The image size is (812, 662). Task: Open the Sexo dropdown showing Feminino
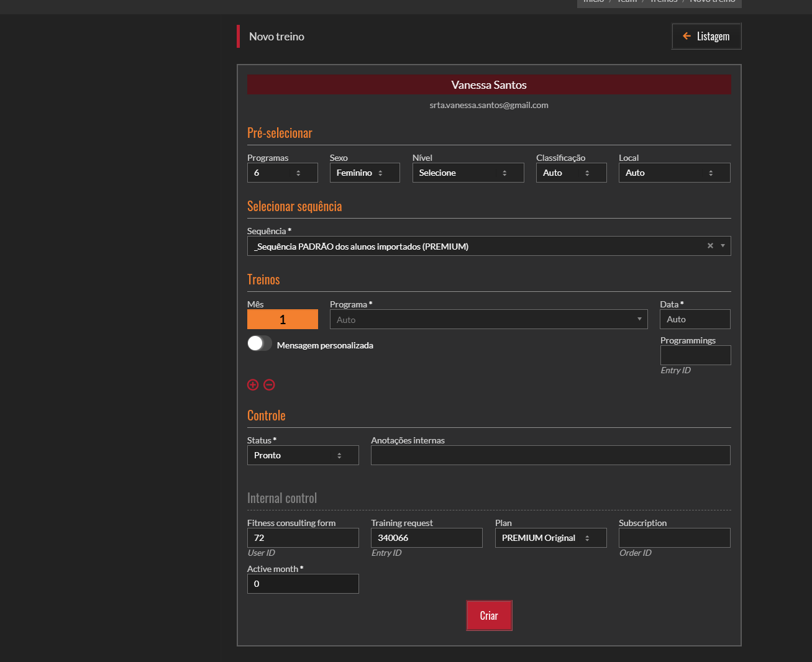pyautogui.click(x=364, y=173)
